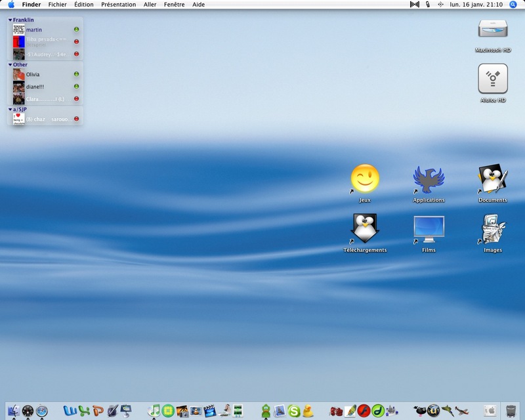
Task: Click green status dot beside martin
Action: [76, 30]
